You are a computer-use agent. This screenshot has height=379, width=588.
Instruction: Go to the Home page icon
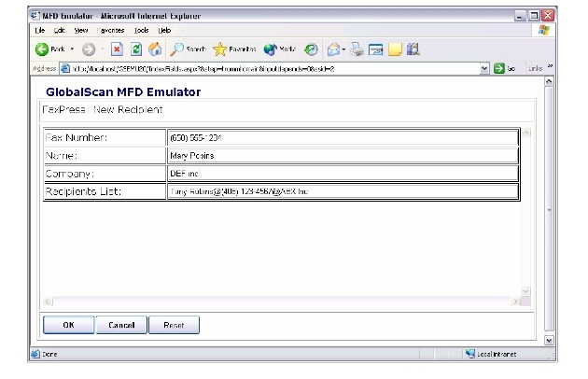(155, 49)
